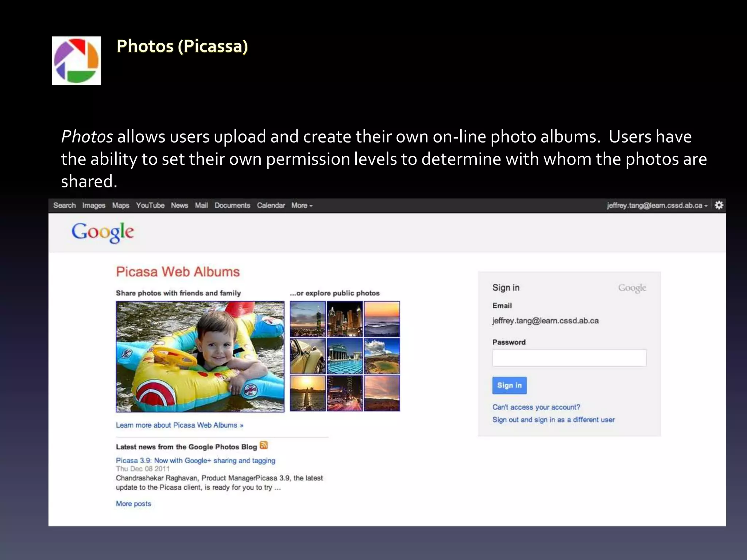This screenshot has height=560, width=747.
Task: Open Documents in the top bar
Action: (232, 205)
